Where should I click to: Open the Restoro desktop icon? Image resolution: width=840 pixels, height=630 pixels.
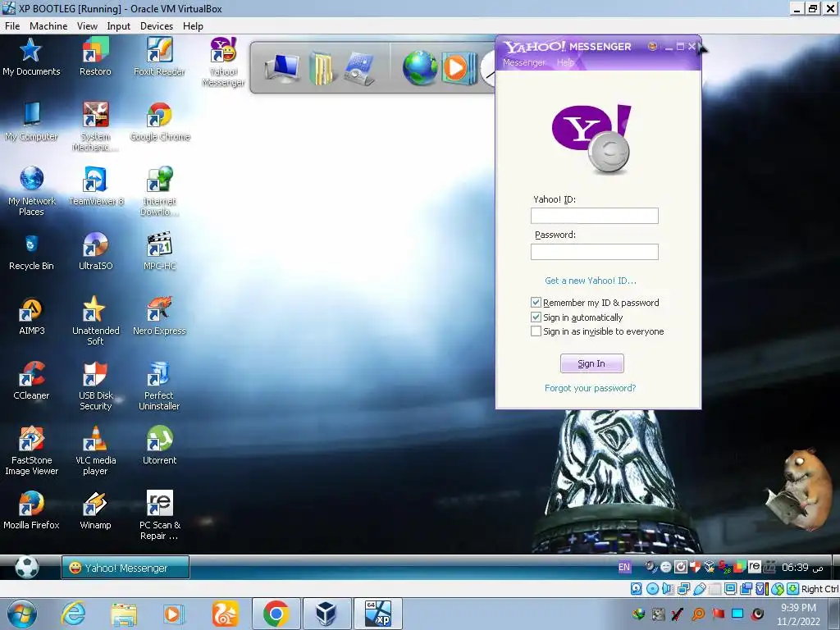click(95, 57)
